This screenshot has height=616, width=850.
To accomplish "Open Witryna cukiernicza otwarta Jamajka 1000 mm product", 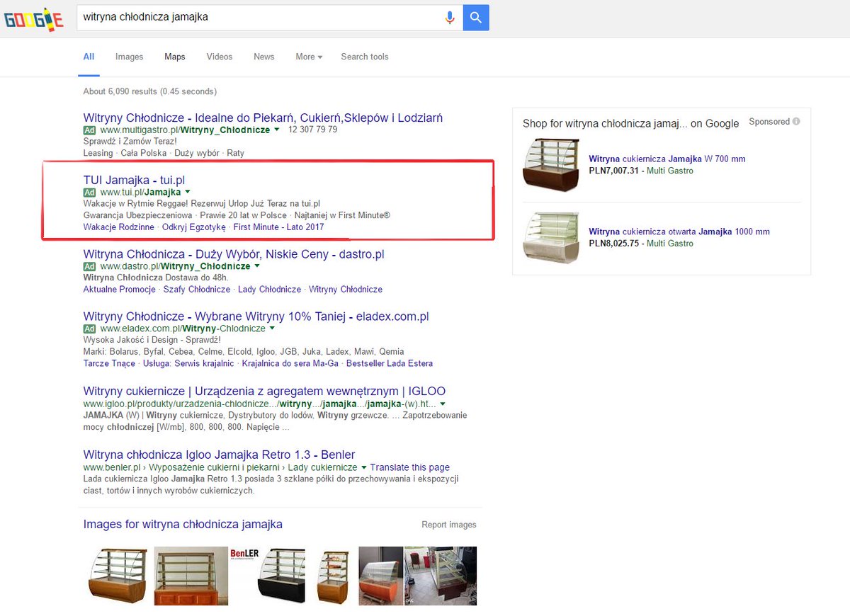I will pyautogui.click(x=679, y=232).
